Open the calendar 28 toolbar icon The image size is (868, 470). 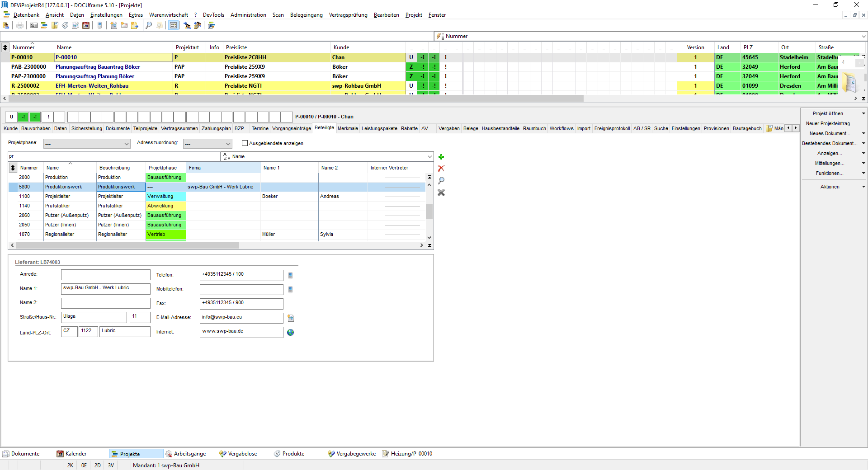coord(86,25)
